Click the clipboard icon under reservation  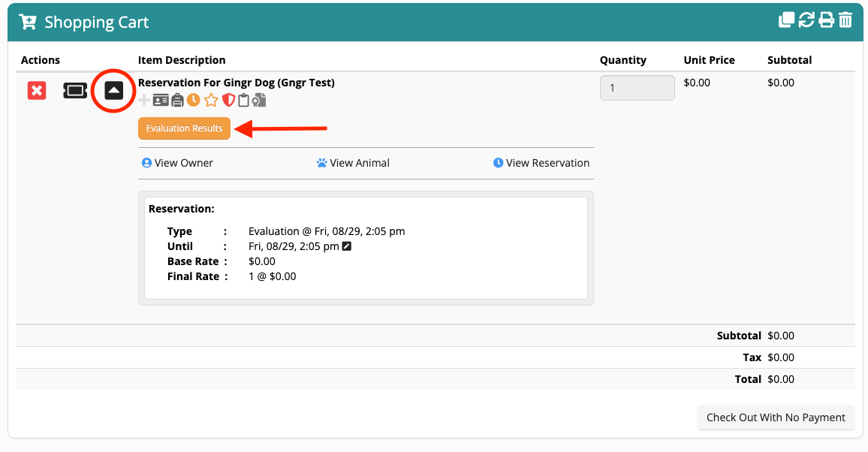(243, 100)
